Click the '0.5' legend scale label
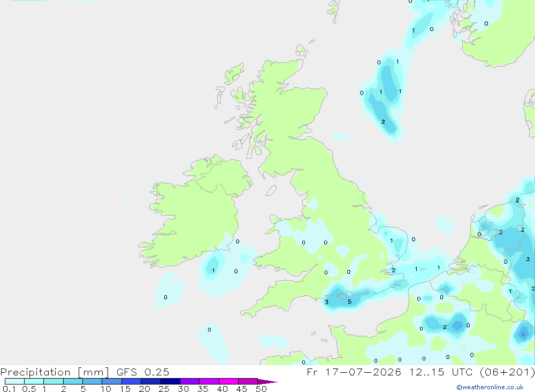 pyautogui.click(x=29, y=389)
